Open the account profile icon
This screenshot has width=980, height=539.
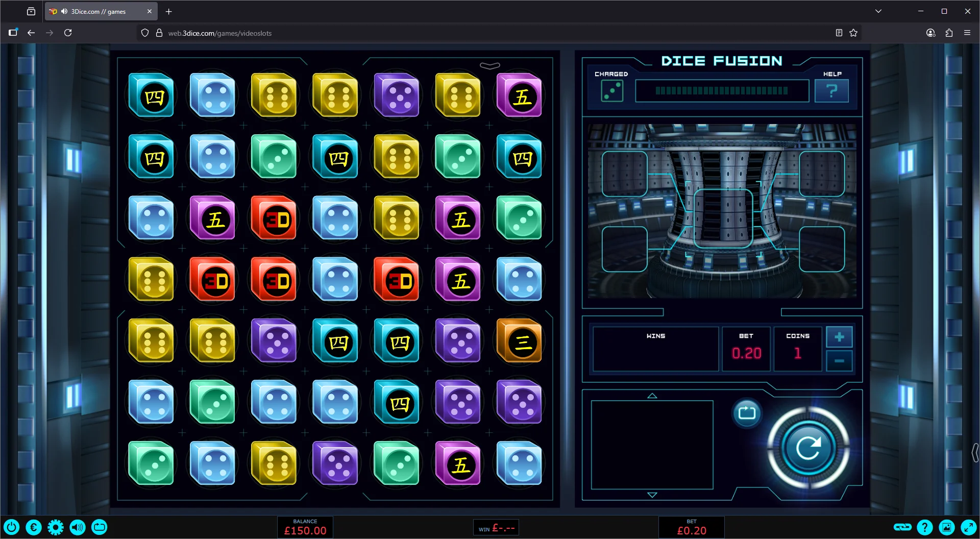tap(930, 33)
